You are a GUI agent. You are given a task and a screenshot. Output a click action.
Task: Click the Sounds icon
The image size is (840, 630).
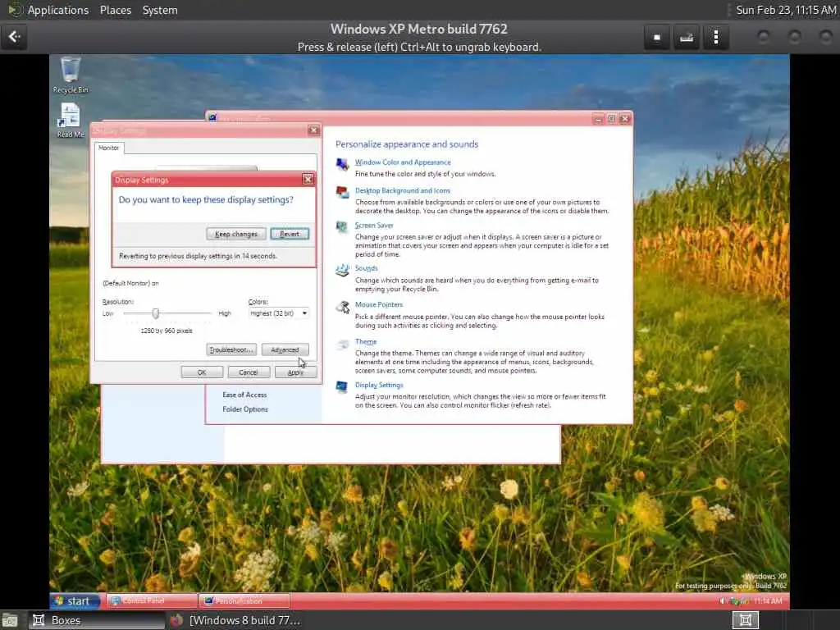click(342, 270)
